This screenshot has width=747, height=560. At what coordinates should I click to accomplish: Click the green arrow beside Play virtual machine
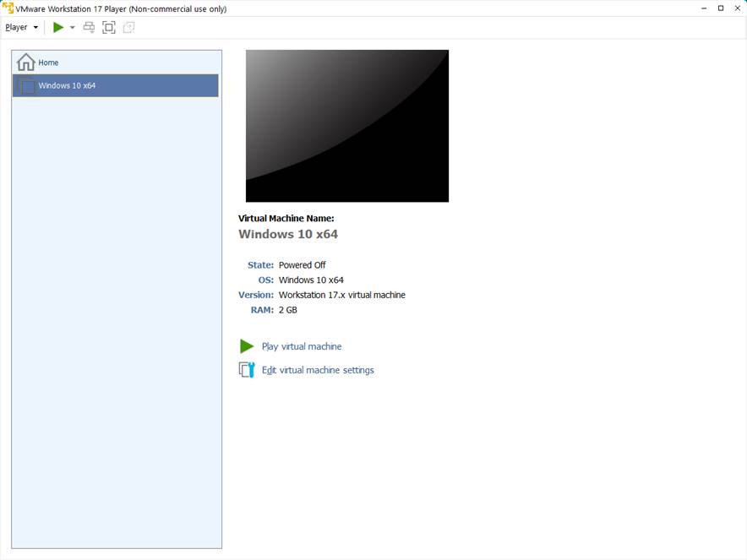point(247,346)
